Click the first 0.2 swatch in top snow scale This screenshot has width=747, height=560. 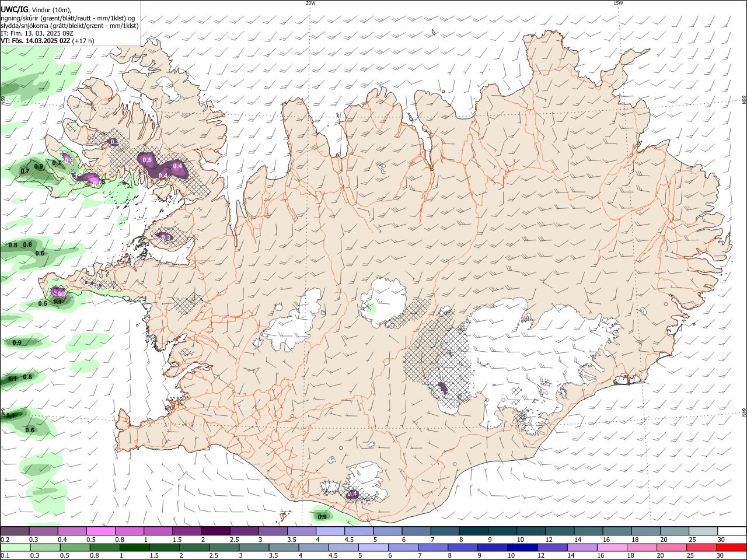pyautogui.click(x=14, y=531)
